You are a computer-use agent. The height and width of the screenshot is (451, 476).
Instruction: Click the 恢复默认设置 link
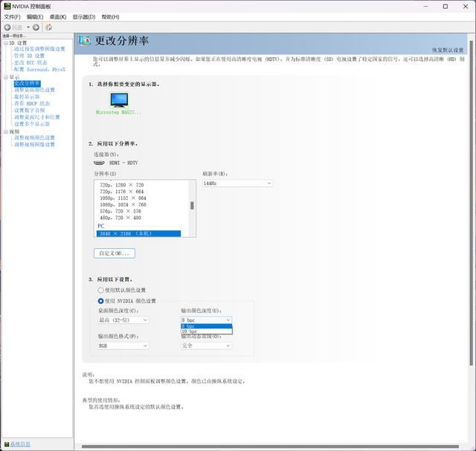448,50
